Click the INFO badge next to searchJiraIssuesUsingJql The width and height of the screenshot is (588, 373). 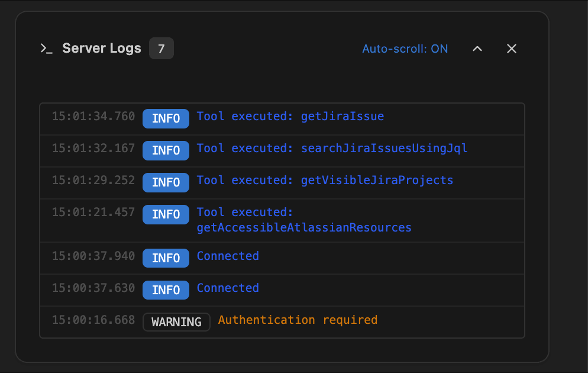(166, 150)
